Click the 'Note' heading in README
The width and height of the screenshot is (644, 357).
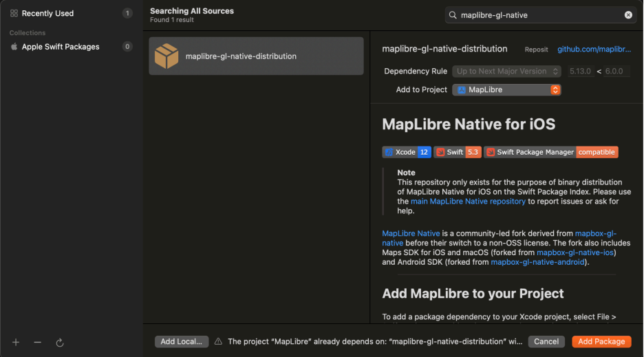406,173
